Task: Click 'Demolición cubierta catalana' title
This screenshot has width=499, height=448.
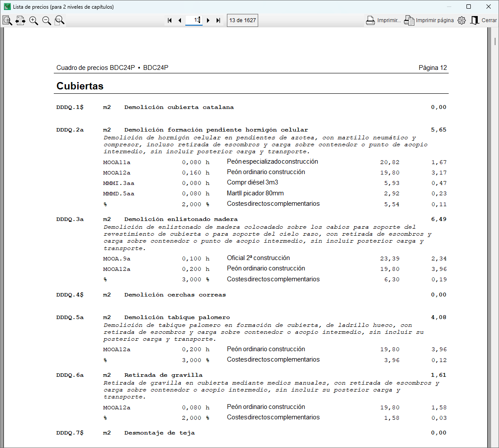Action: point(179,107)
